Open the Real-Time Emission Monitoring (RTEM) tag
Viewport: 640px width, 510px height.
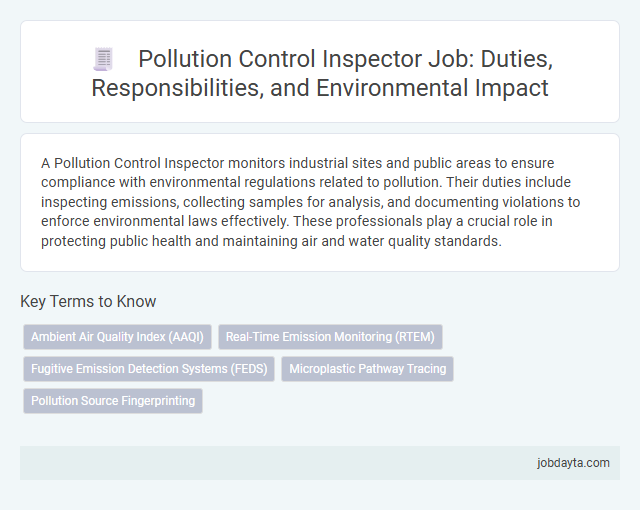[x=330, y=337]
